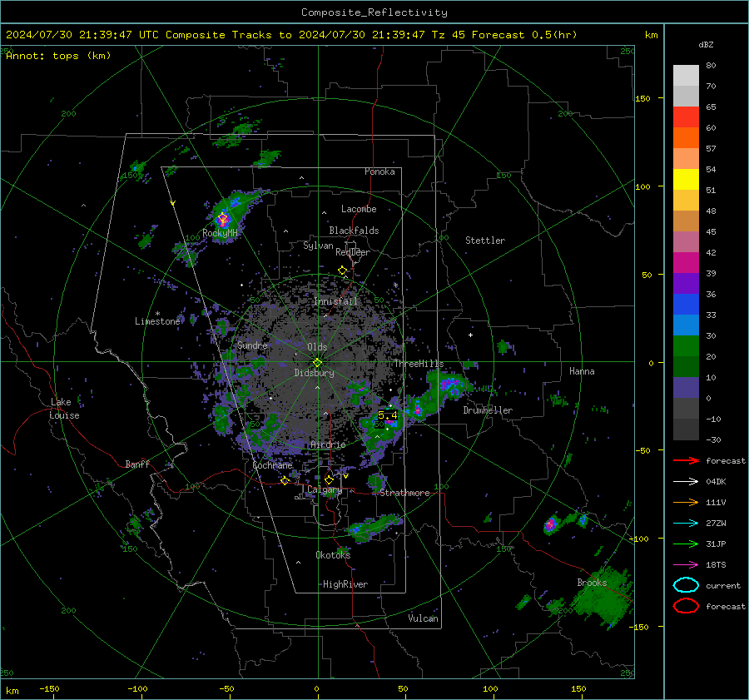749x700 pixels.
Task: Click the red 'forecast' ellipse legend icon
Action: [686, 606]
